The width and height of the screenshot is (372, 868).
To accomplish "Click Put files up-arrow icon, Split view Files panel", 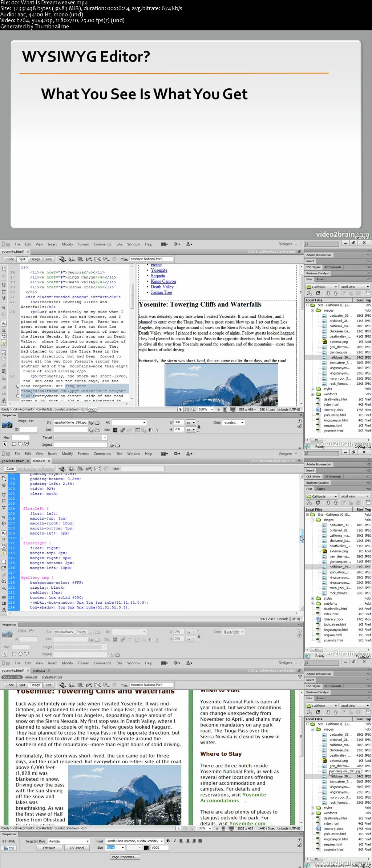I will [335, 293].
